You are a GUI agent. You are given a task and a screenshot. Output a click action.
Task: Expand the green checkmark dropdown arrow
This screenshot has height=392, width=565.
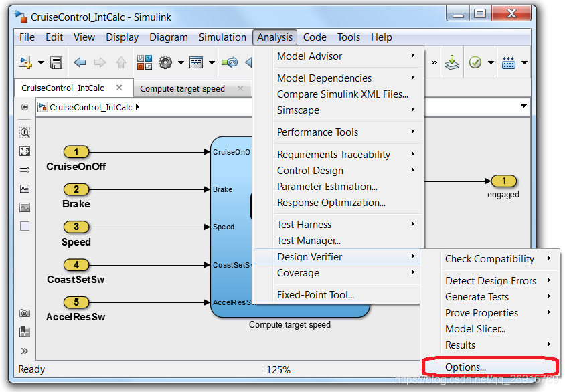tap(491, 63)
